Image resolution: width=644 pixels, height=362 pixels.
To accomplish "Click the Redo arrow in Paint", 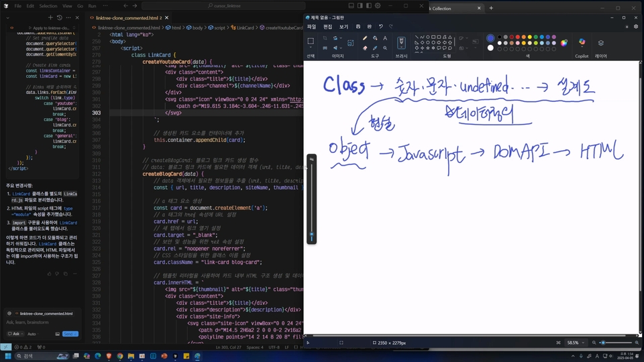I will click(391, 26).
